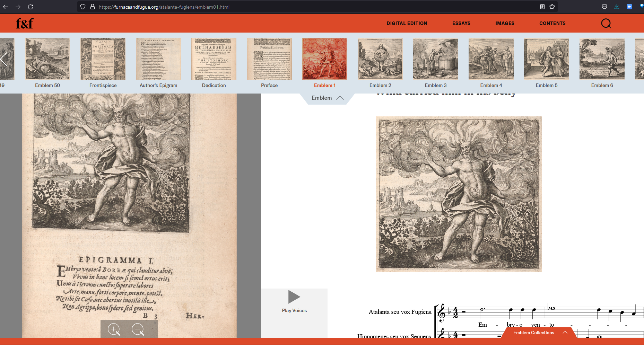The height and width of the screenshot is (345, 644).
Task: Expand the Emblem Collections panel
Action: [x=539, y=333]
